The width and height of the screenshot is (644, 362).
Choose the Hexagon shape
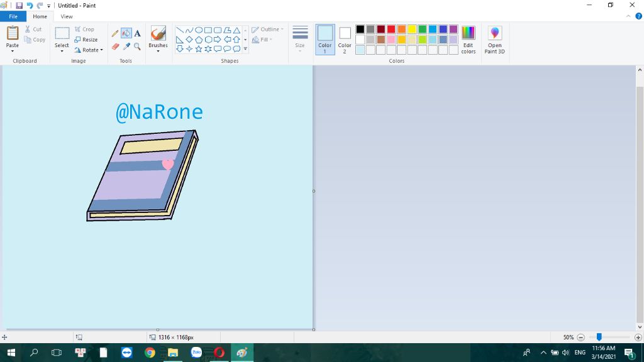coord(208,40)
